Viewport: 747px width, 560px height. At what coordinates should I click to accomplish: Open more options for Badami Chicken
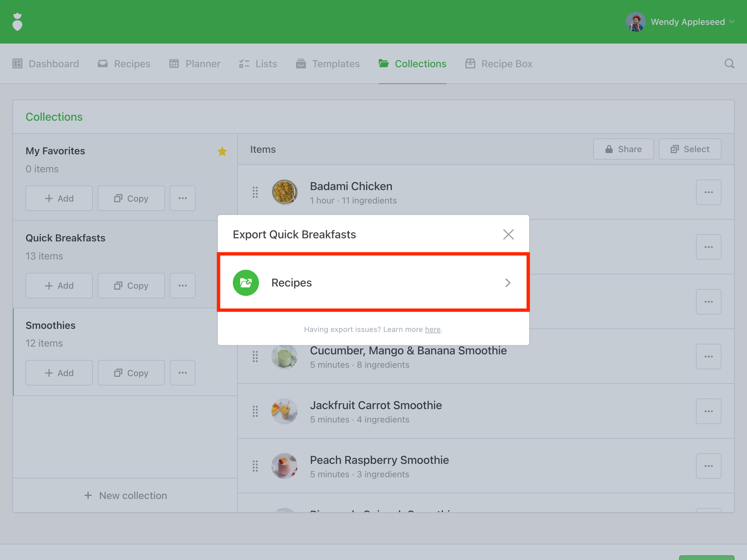click(708, 192)
